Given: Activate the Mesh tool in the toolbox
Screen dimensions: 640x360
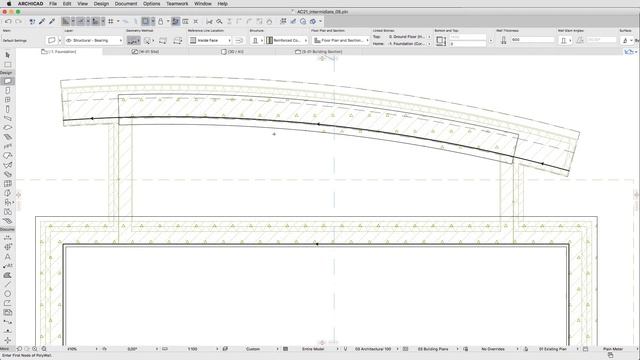Looking at the screenshot, I should coord(7,221).
